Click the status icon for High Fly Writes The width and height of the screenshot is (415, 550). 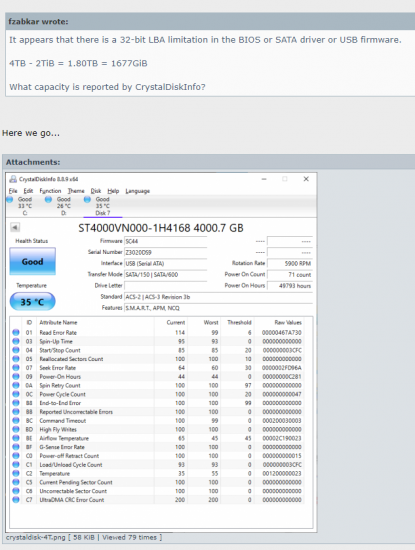[16, 429]
